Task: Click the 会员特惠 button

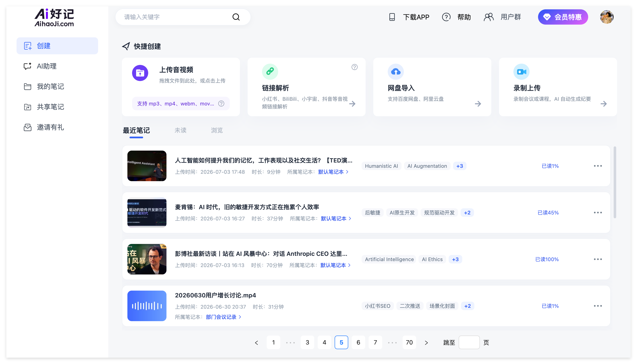Action: [x=563, y=17]
